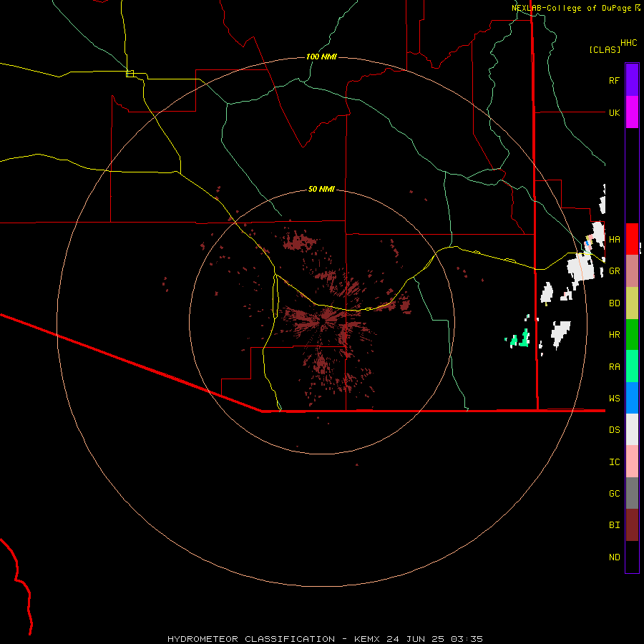This screenshot has width=644, height=644.
Task: Click the GC gray legend swatch
Action: 632,493
